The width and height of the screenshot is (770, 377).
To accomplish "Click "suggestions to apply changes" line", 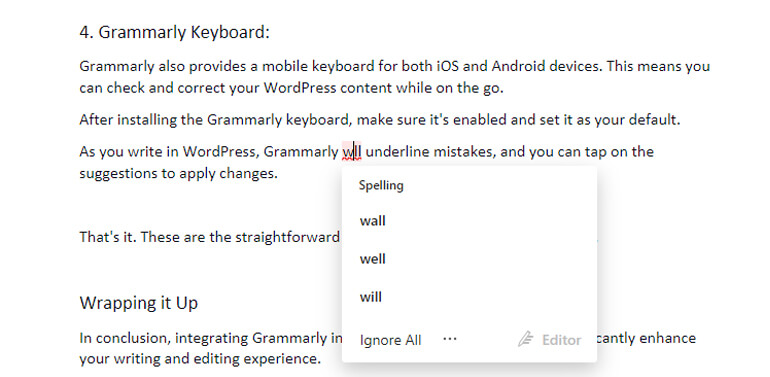I will 179,174.
